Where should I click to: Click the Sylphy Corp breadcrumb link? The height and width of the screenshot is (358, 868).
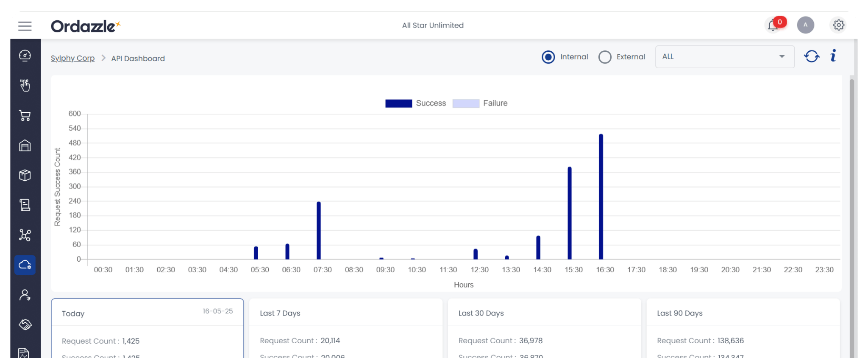point(72,58)
